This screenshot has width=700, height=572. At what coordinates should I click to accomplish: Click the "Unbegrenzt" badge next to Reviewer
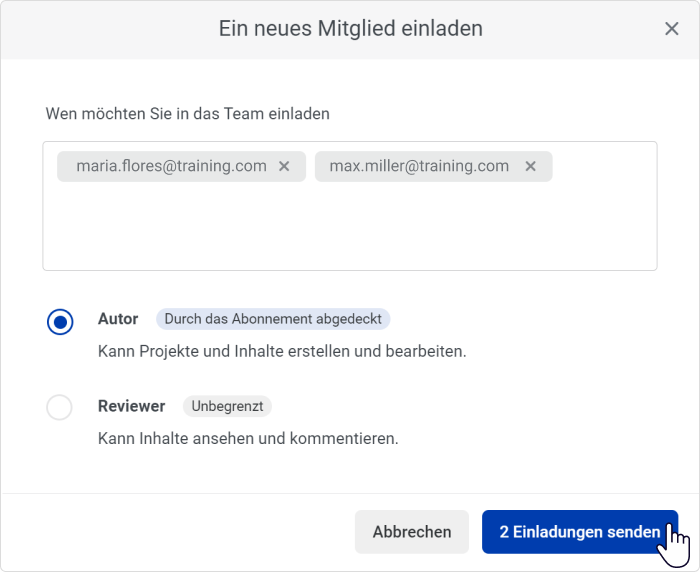[x=227, y=406]
